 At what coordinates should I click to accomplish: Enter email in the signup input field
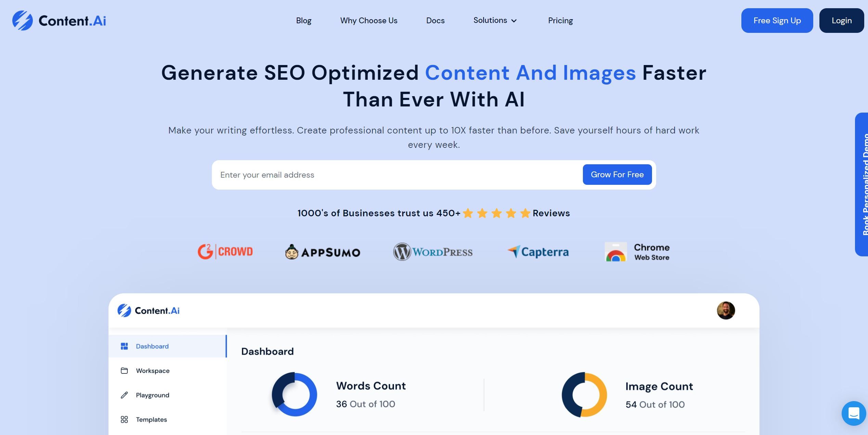395,174
